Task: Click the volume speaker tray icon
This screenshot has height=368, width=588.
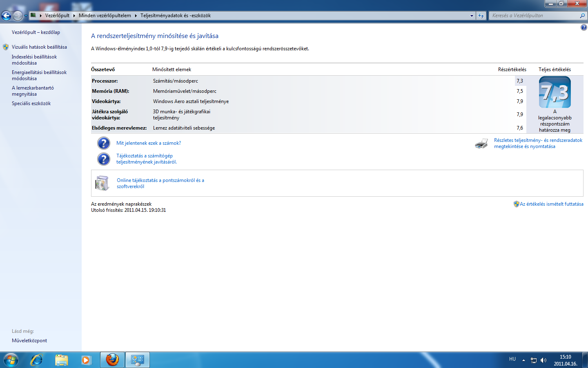Action: tap(543, 360)
